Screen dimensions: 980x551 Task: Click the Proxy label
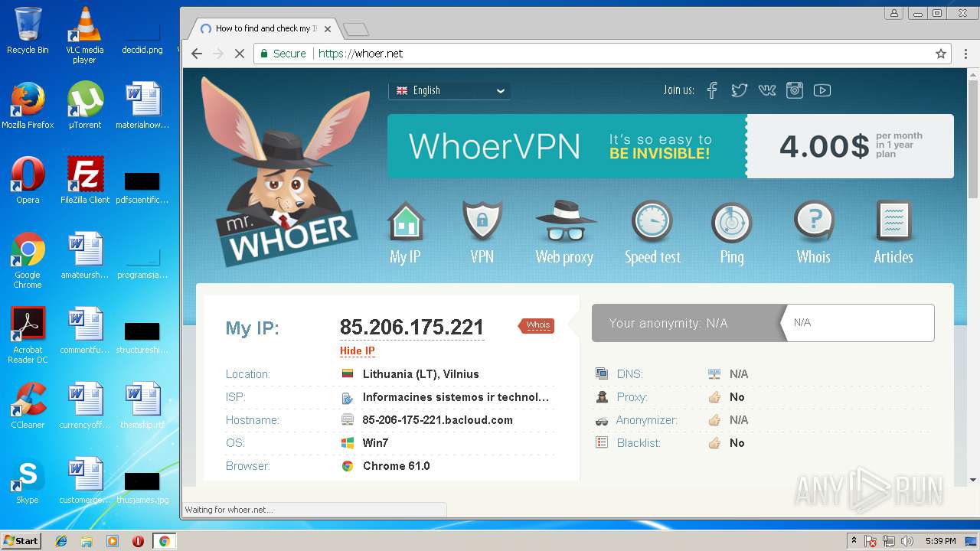click(x=632, y=397)
